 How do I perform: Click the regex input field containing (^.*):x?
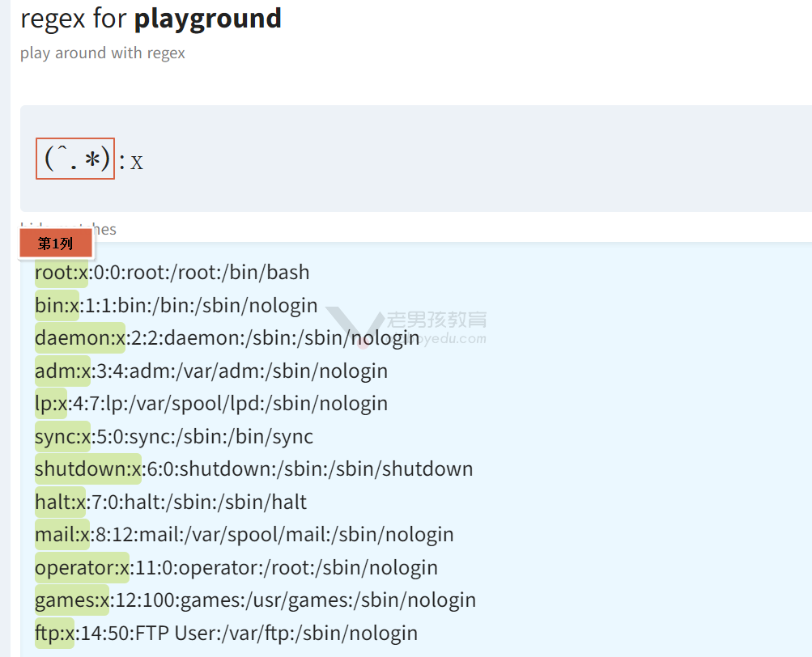click(416, 159)
